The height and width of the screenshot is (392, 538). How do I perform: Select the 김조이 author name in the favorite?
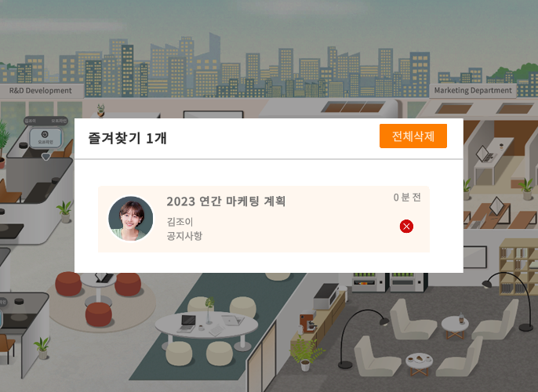click(x=180, y=222)
